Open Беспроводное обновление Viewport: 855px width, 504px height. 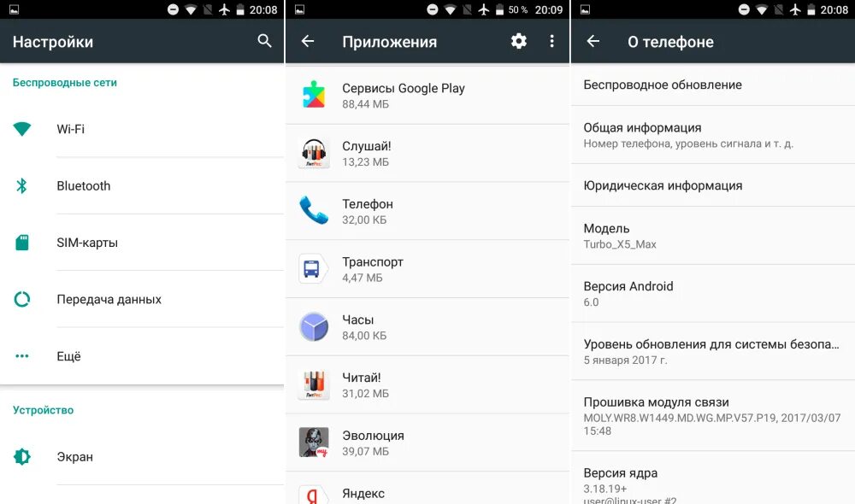click(713, 85)
